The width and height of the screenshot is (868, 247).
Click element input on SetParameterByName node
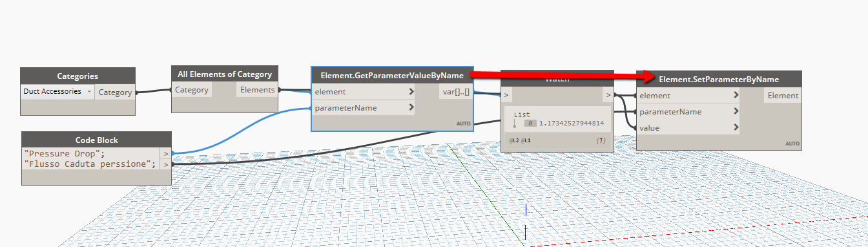688,96
